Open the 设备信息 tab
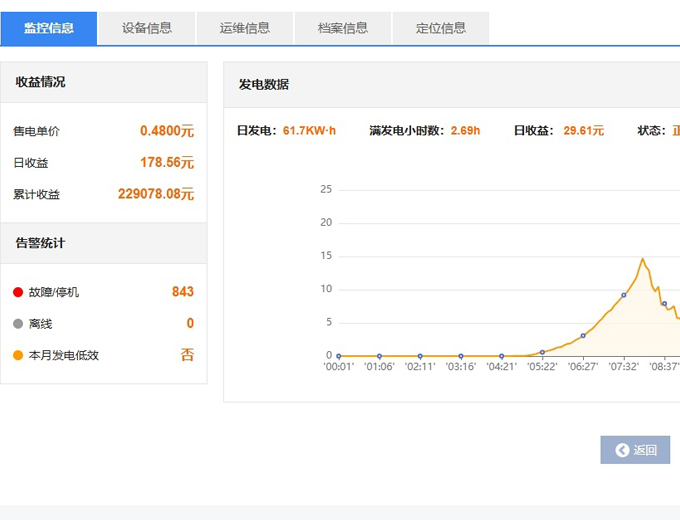Viewport: 680px width, 520px height. pyautogui.click(x=147, y=28)
